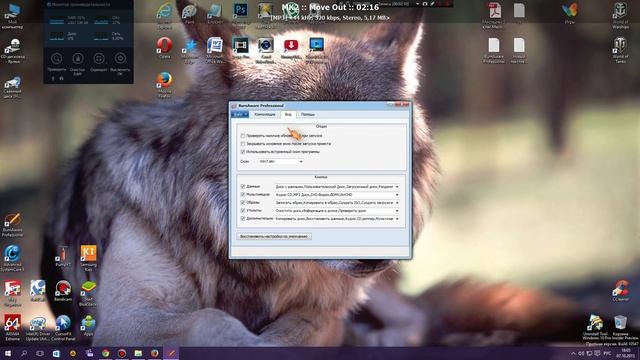Open the Firefox icon on the taskbar
640x360 pixels.
154,353
